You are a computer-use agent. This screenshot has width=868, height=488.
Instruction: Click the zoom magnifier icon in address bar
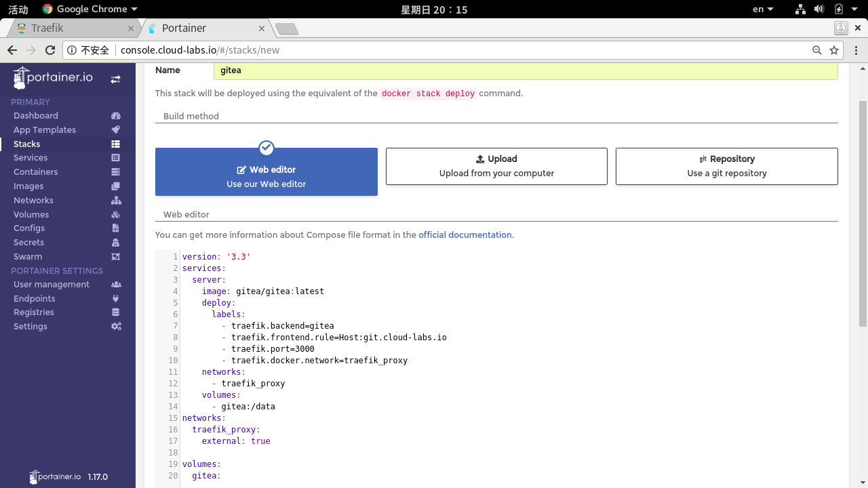point(818,50)
